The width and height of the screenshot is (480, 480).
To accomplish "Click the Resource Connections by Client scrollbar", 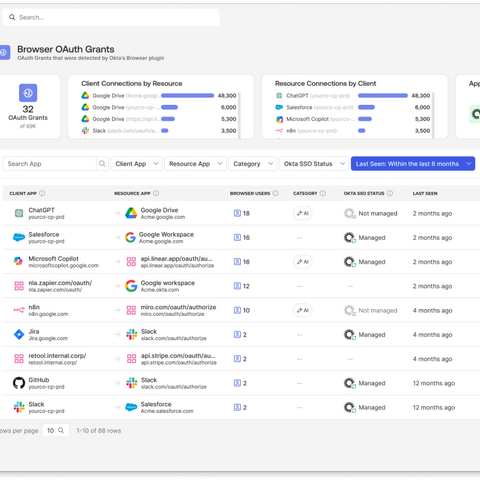I will coord(433,115).
